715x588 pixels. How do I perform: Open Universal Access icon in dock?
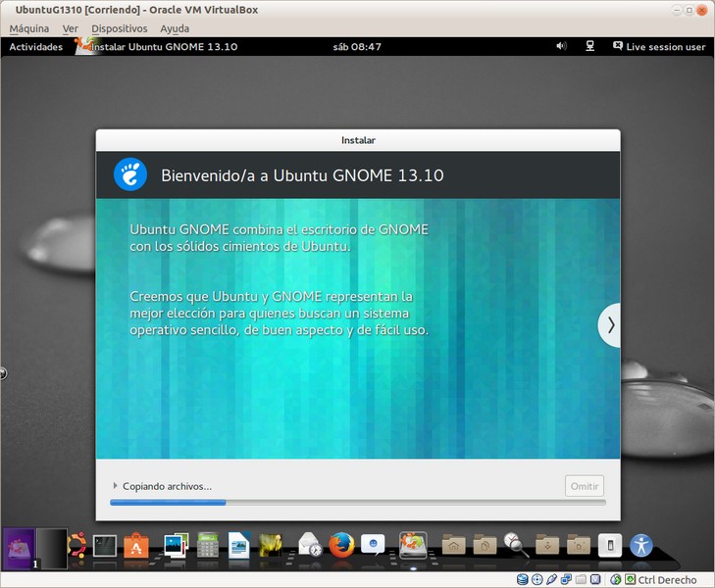[641, 545]
